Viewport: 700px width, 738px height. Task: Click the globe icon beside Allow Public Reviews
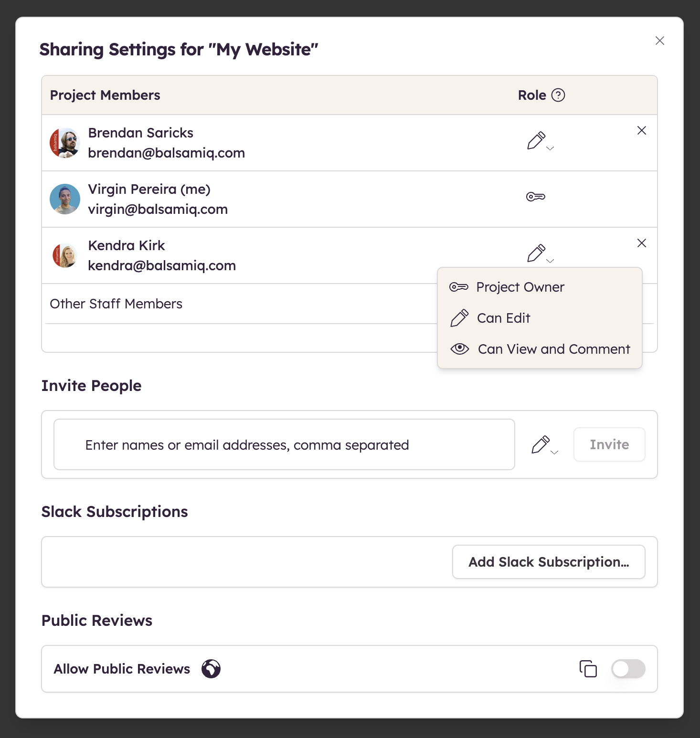[x=211, y=669]
